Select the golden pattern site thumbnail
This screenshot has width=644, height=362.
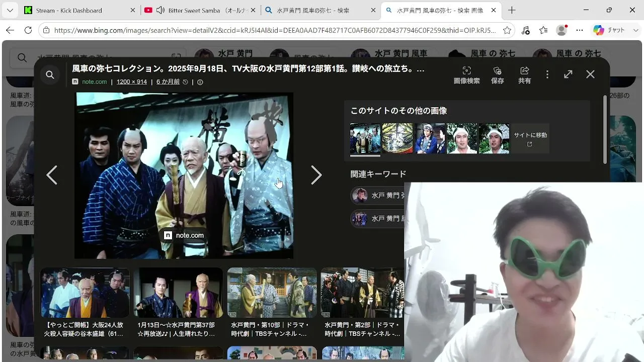tap(397, 138)
